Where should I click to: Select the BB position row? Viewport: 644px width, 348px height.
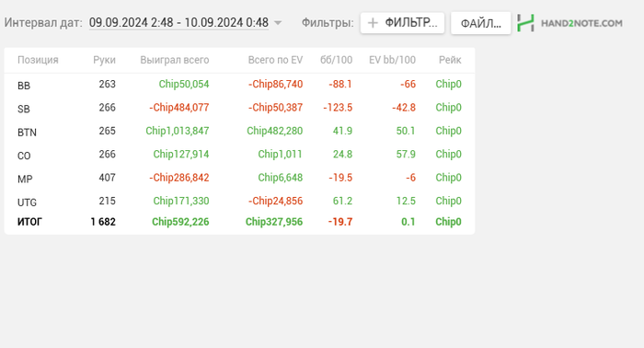coord(239,84)
